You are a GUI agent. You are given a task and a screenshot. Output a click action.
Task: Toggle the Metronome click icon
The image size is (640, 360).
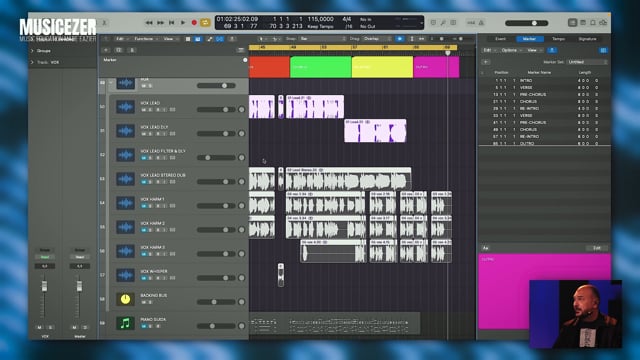481,23
